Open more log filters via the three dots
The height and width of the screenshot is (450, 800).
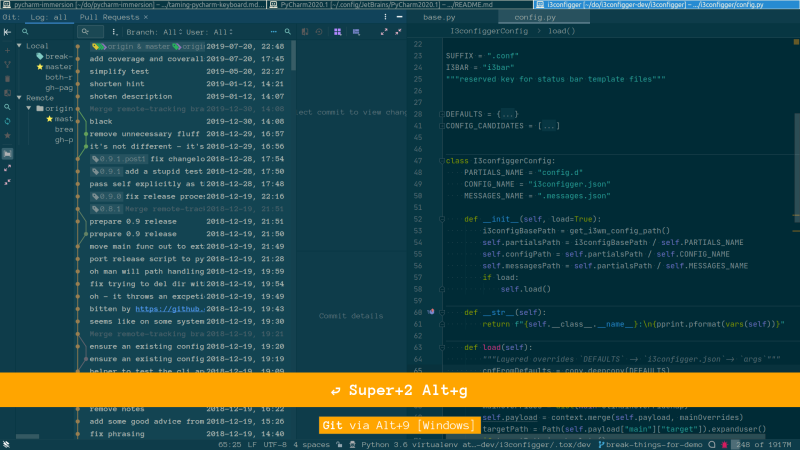[273, 32]
